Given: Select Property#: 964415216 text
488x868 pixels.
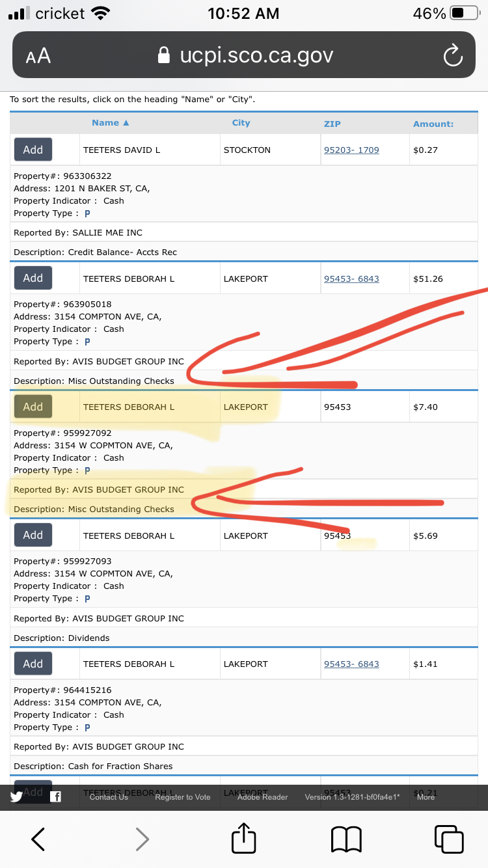Looking at the screenshot, I should pos(62,690).
